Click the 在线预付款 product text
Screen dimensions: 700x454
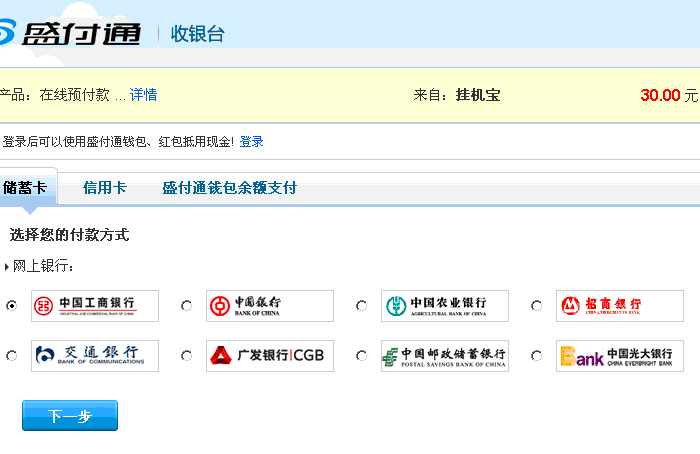[75, 95]
